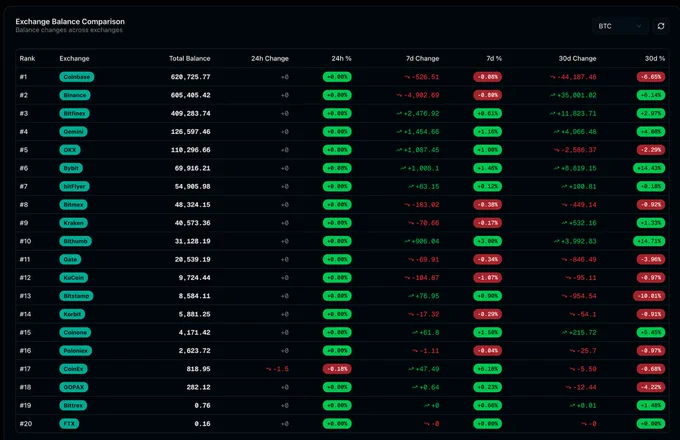
Task: Click total balance 31,128.19
Action: tap(193, 241)
